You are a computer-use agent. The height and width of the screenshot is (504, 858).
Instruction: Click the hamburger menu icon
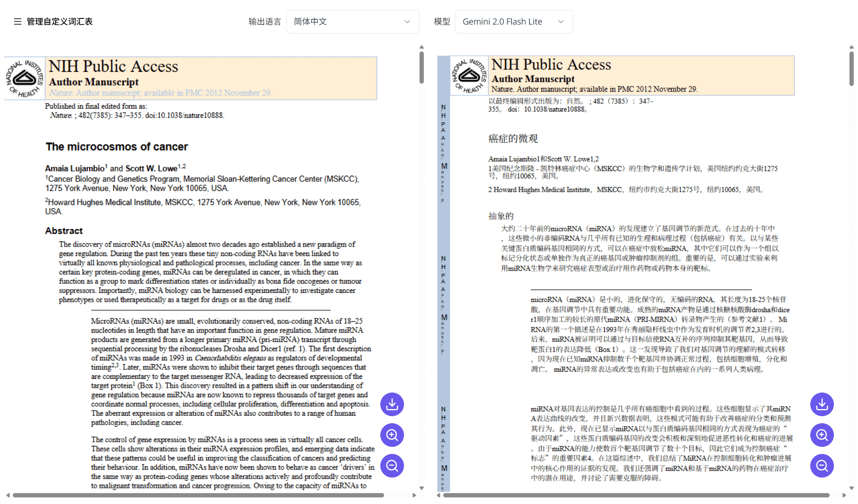click(17, 22)
